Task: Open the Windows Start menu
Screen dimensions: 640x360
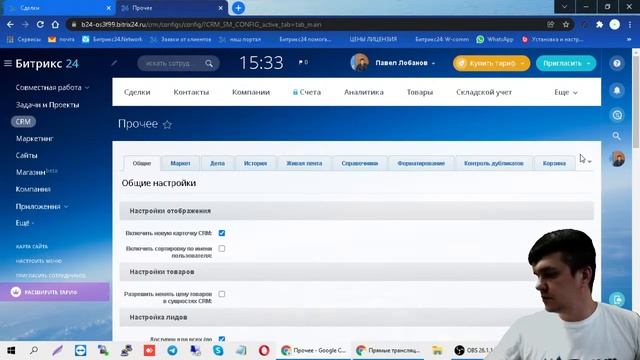Action: click(11, 350)
